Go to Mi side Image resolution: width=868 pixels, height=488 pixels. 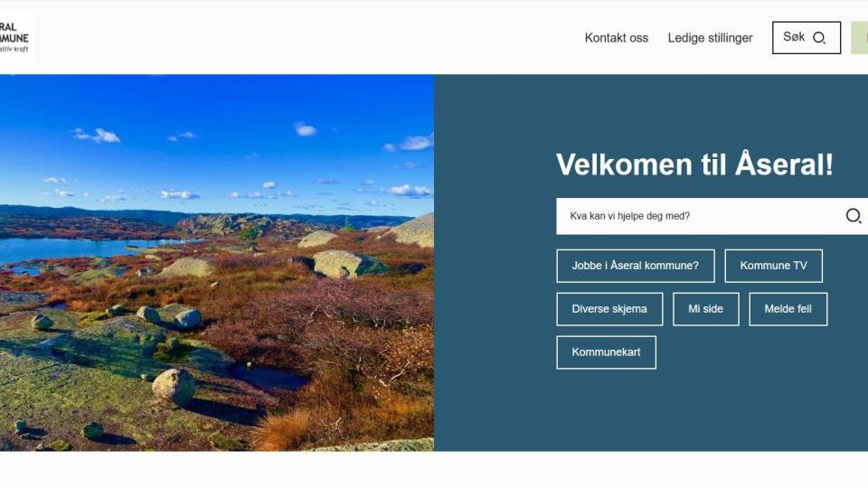(x=706, y=309)
